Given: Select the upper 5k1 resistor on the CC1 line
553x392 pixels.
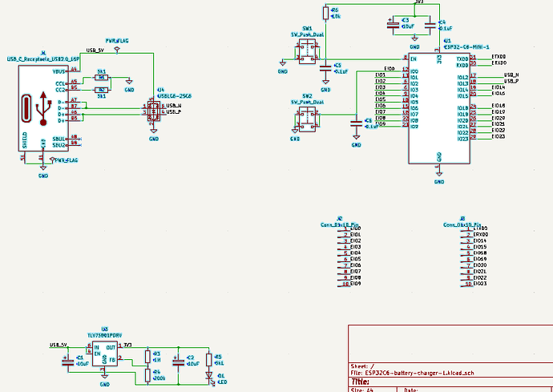Looking at the screenshot, I should [x=102, y=77].
